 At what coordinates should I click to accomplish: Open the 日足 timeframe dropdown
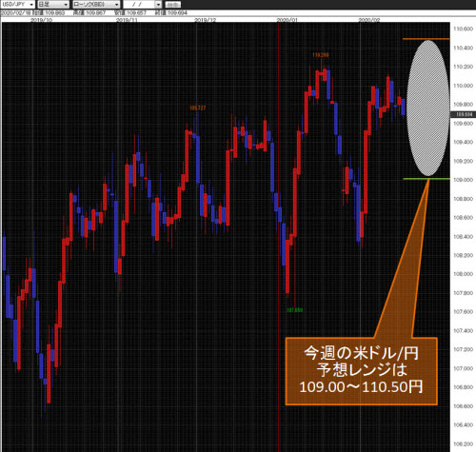(x=53, y=5)
